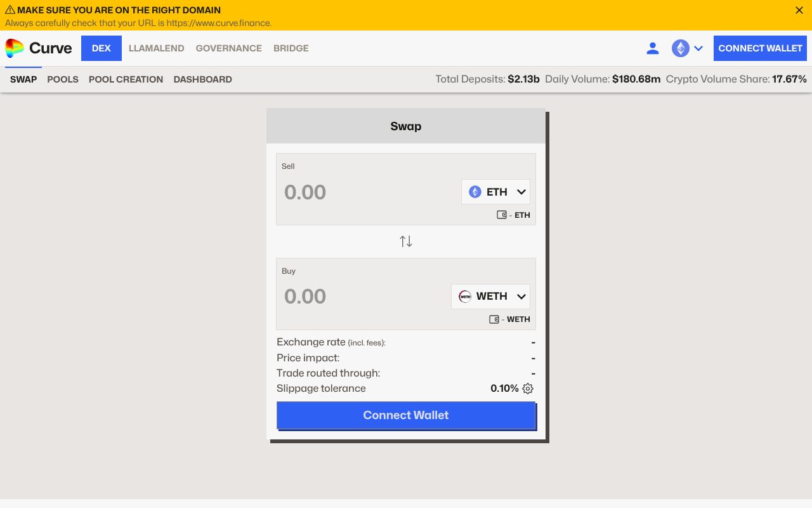Switch to the BRIDGE tab
Screen dimensions: 812x508
(291, 48)
